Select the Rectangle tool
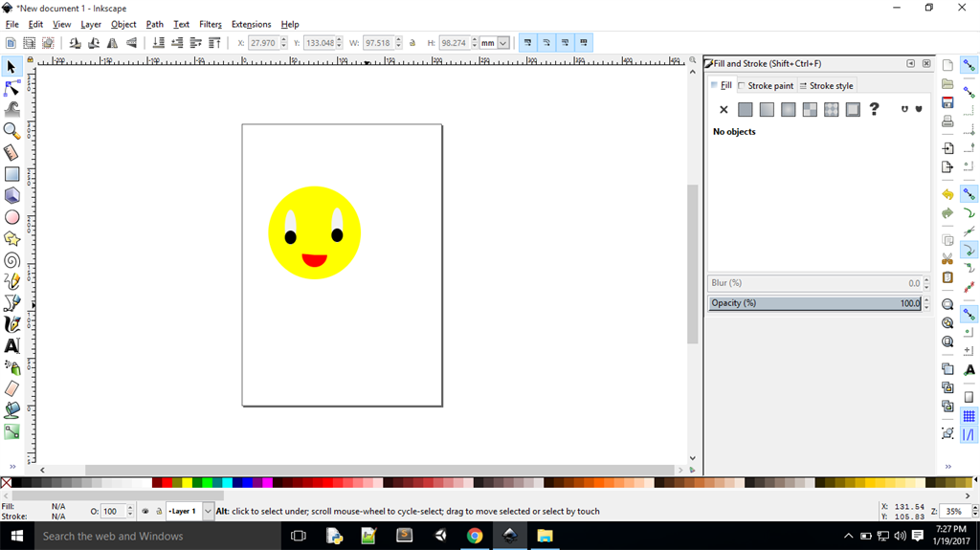This screenshot has width=980, height=550. click(x=11, y=174)
